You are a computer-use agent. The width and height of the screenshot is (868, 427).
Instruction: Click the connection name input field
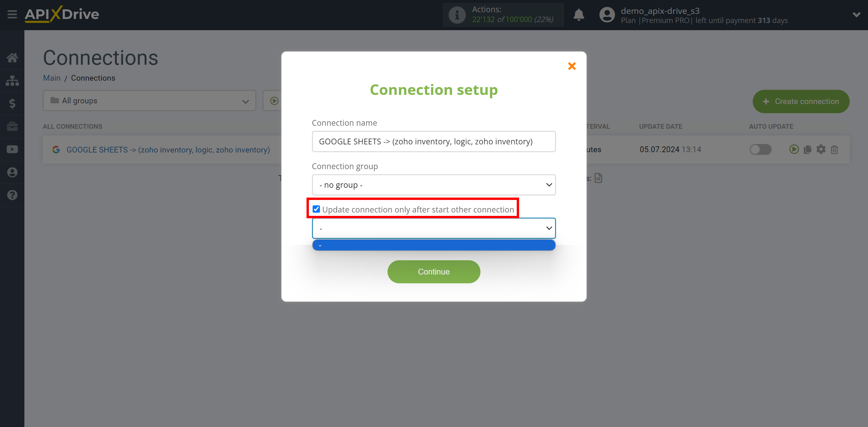pos(433,141)
